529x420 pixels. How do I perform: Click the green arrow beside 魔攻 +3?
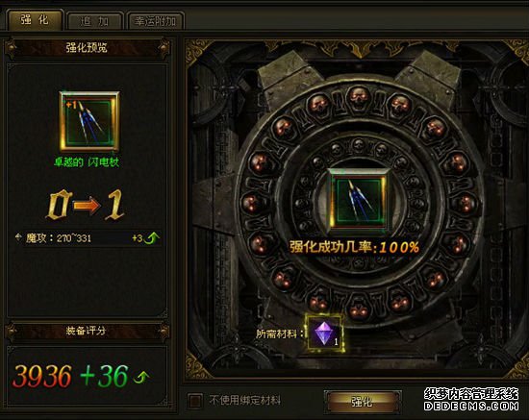152,238
